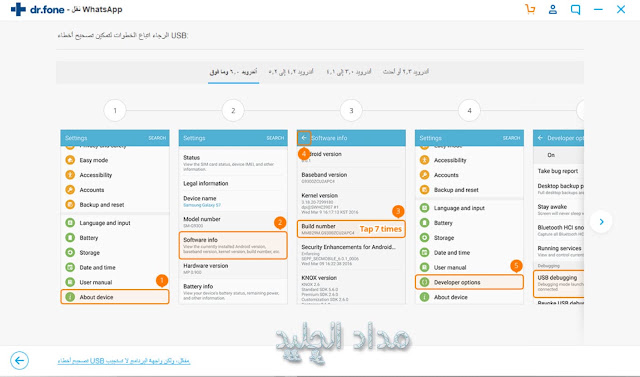Select step 2 circle

pyautogui.click(x=233, y=111)
